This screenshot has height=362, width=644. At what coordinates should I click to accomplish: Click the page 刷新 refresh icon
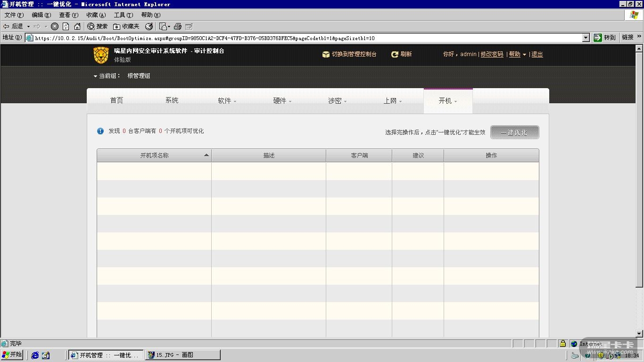click(395, 55)
